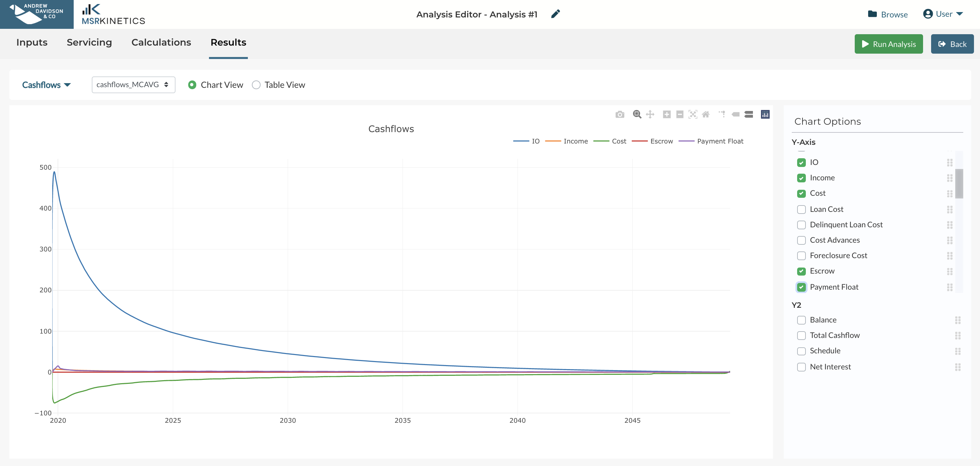Enable the Balance Y2 checkbox
The width and height of the screenshot is (980, 466).
coord(801,320)
